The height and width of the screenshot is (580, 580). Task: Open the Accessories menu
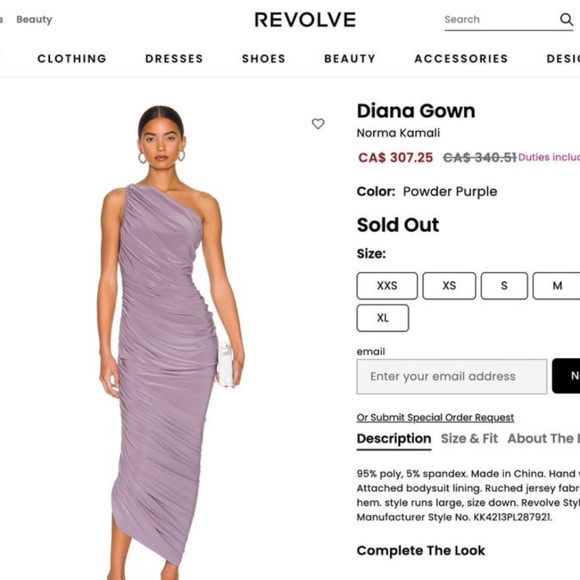461,58
